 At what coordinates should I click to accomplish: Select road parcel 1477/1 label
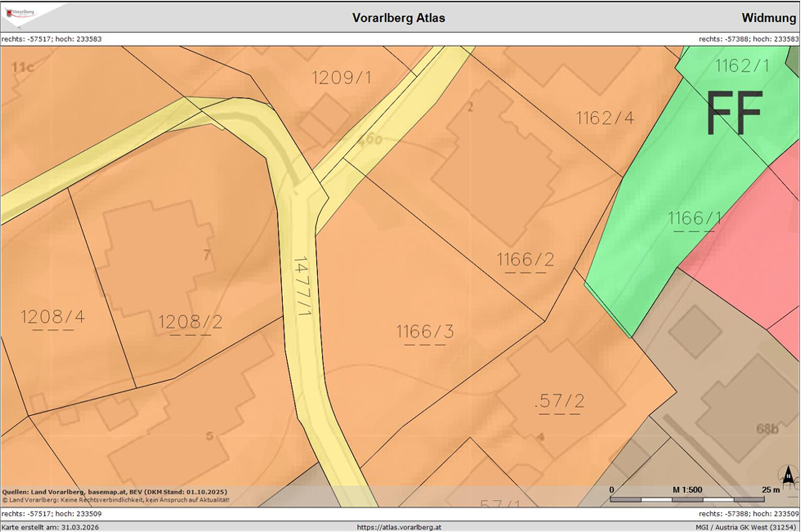[301, 286]
